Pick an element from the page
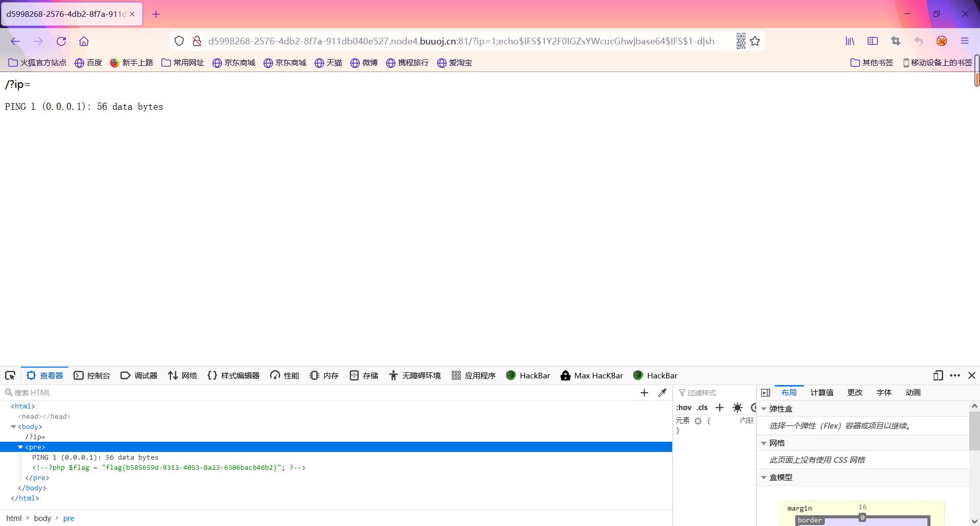Image resolution: width=980 pixels, height=526 pixels. pos(10,376)
